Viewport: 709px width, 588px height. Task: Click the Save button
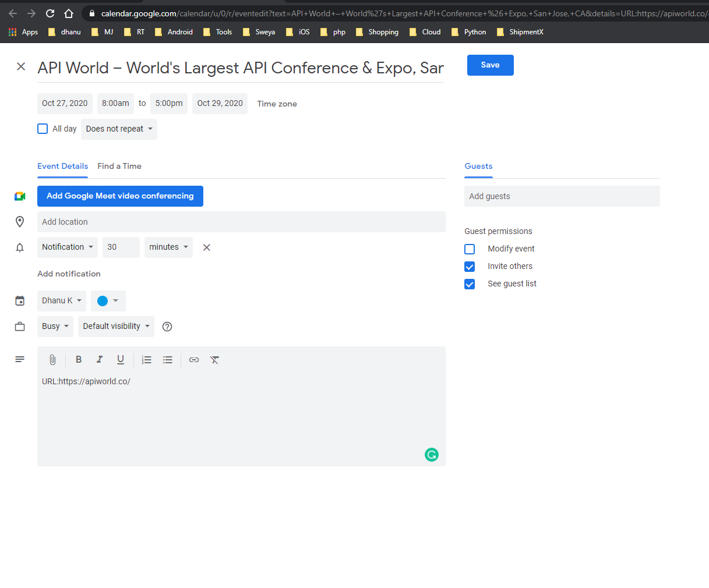point(490,65)
